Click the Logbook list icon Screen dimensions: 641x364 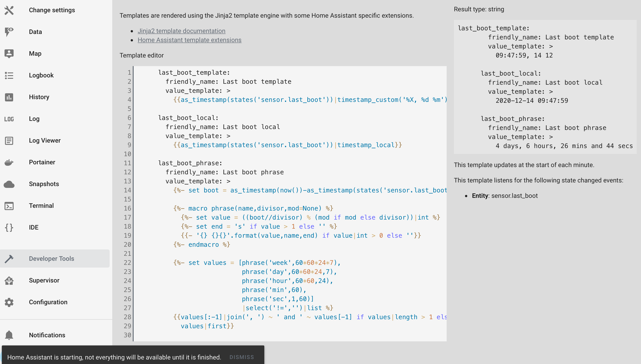[x=9, y=75]
